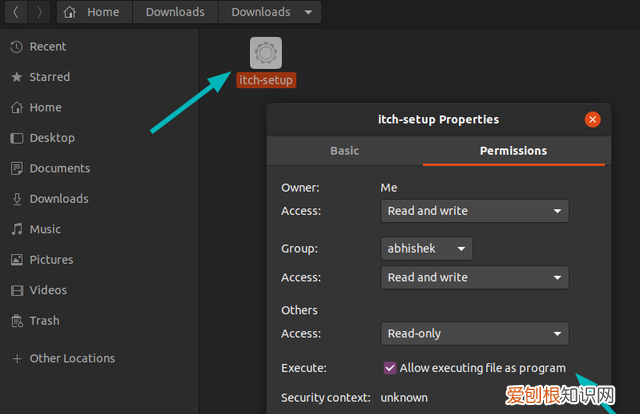Close the itch-setup Properties dialog
Viewport: 640px width, 414px height.
coord(593,120)
